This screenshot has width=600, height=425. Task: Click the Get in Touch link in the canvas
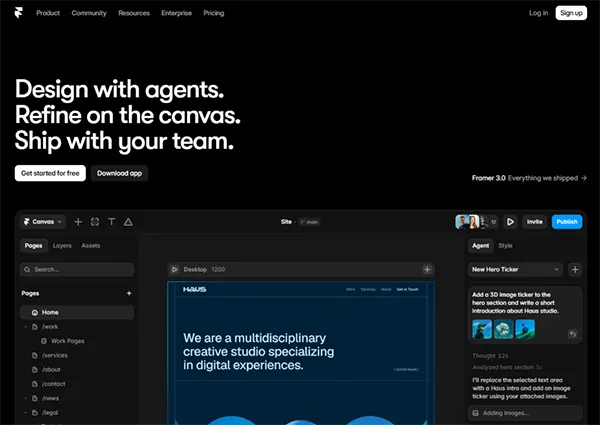(408, 290)
